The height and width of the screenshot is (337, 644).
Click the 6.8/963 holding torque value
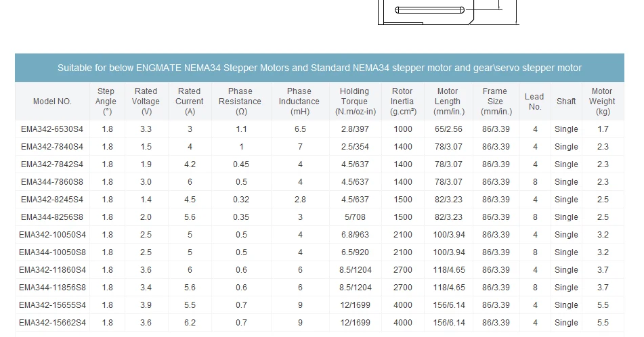(356, 235)
